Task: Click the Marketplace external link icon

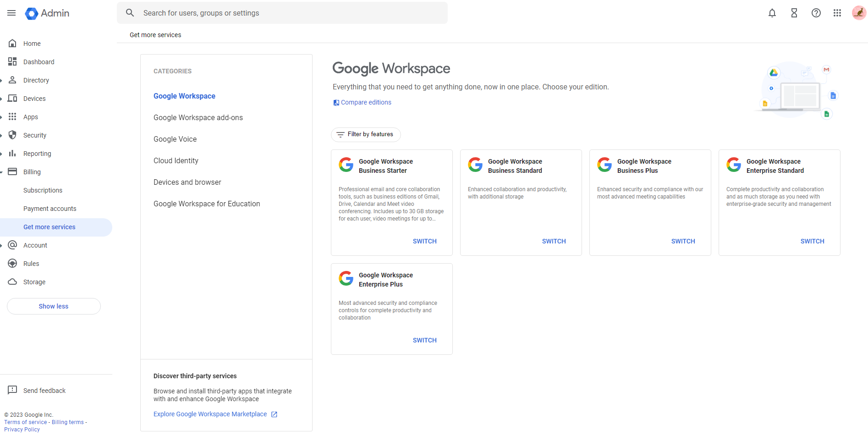Action: 274,414
